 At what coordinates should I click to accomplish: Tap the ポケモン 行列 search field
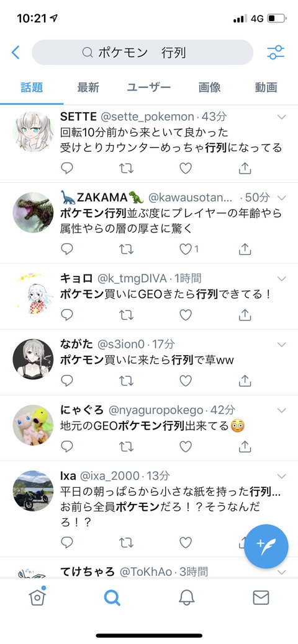click(x=142, y=53)
